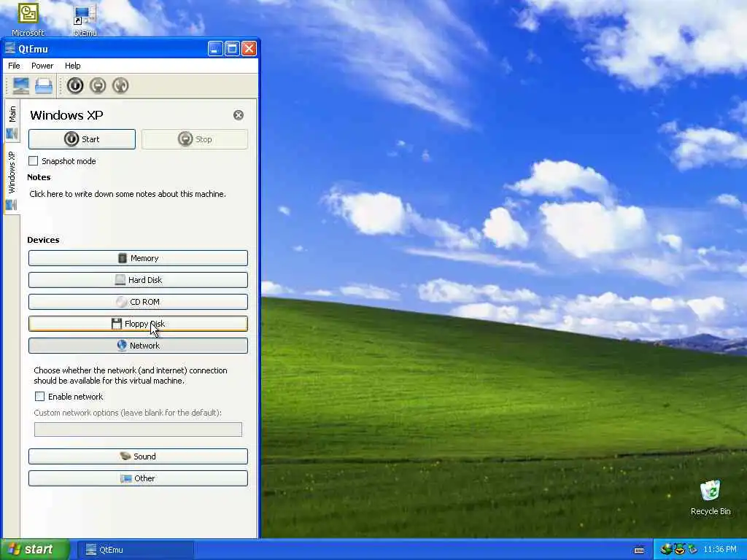Select the Windows XP side tab

click(x=12, y=179)
